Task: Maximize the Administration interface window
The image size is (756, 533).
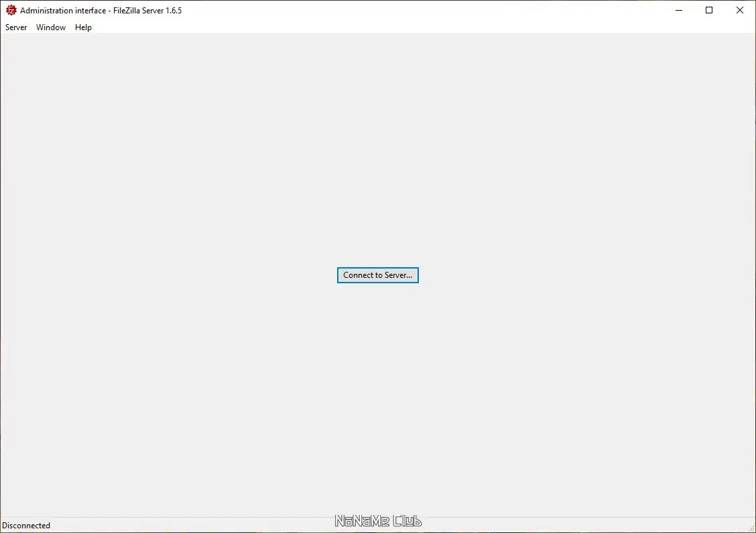Action: (x=709, y=10)
